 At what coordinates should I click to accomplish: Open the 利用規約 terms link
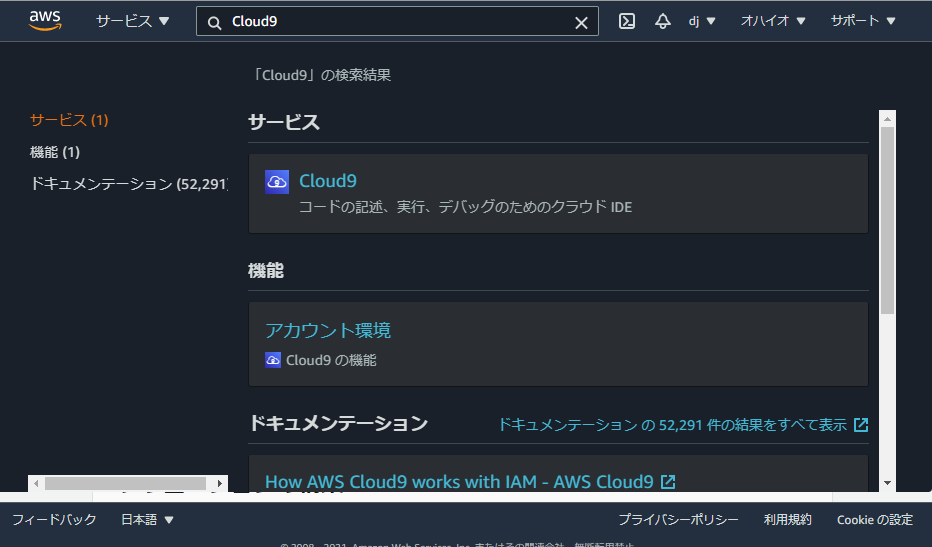pyautogui.click(x=788, y=520)
